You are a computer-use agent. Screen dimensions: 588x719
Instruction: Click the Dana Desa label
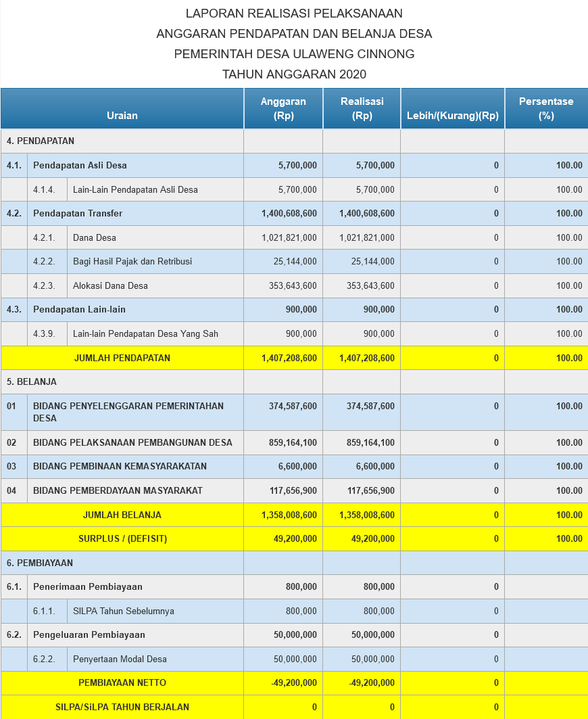tap(95, 237)
